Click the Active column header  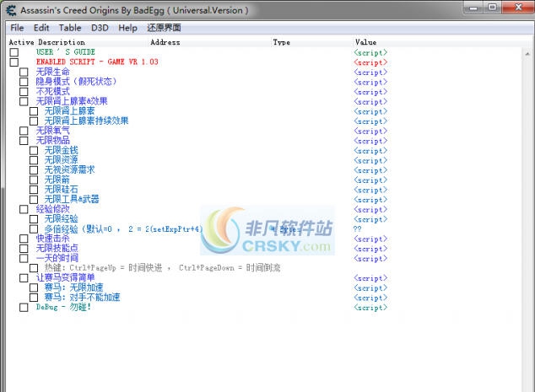(21, 42)
